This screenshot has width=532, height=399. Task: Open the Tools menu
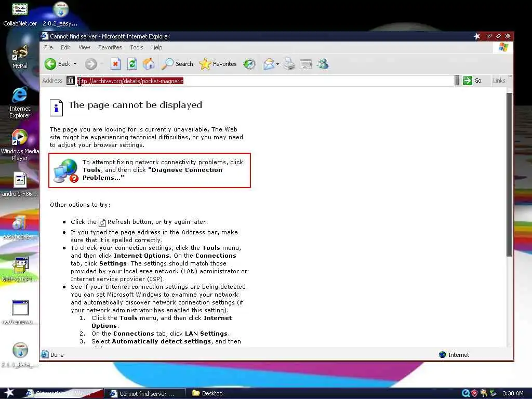(x=137, y=47)
